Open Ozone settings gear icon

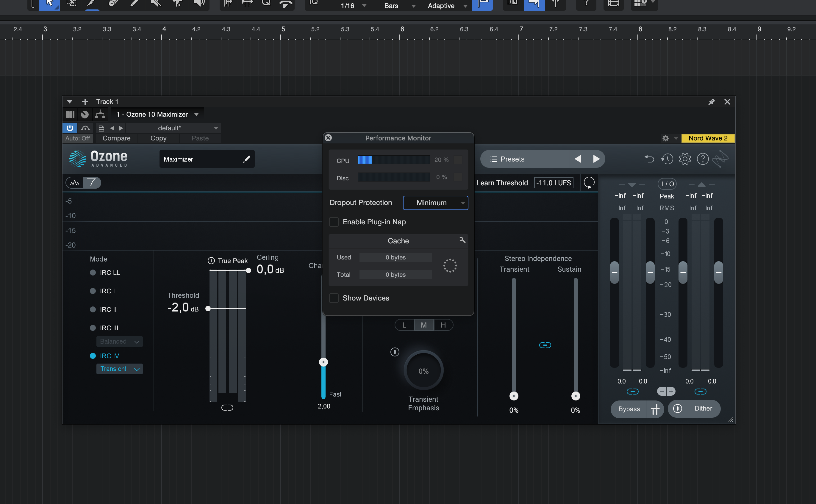click(685, 159)
